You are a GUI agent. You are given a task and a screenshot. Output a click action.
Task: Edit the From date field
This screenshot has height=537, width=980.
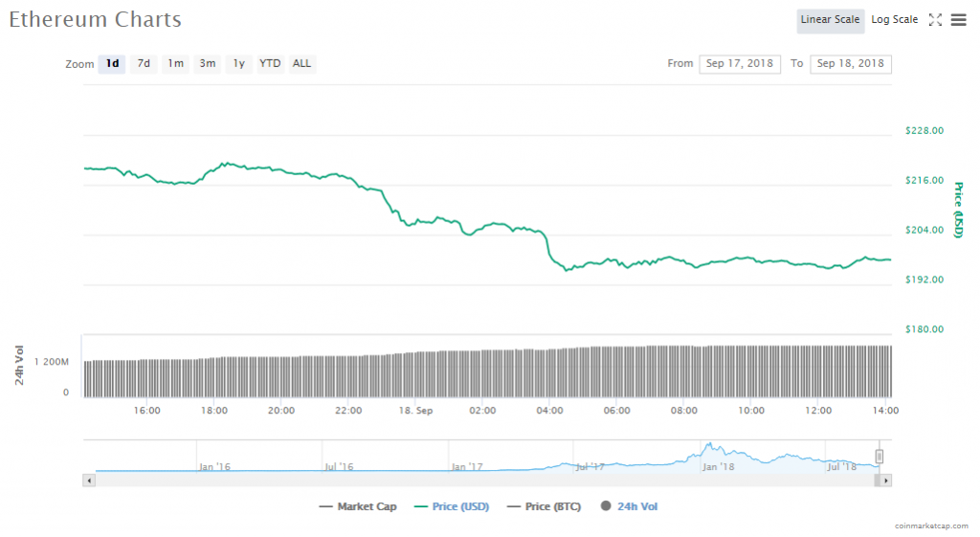pos(741,64)
